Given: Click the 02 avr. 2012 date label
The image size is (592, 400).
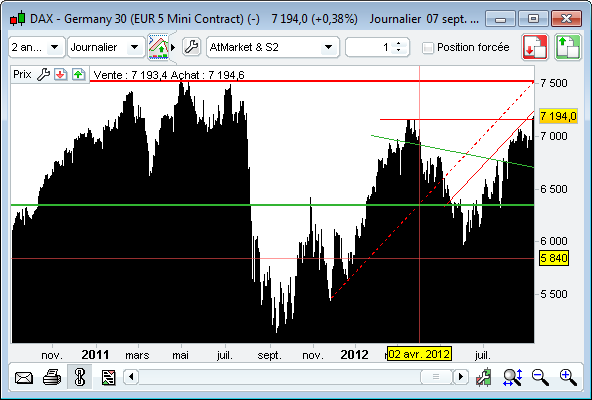Looking at the screenshot, I should 419,354.
